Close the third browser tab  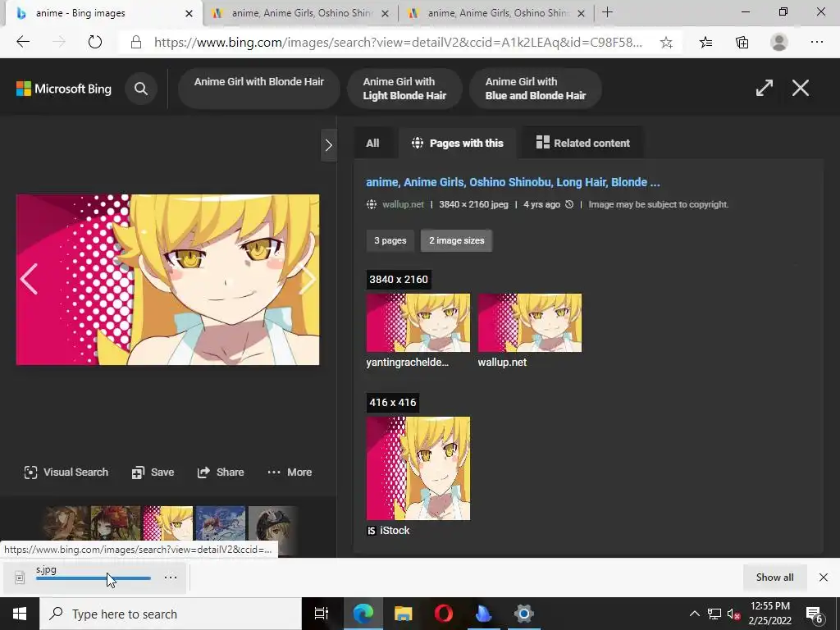pos(581,13)
